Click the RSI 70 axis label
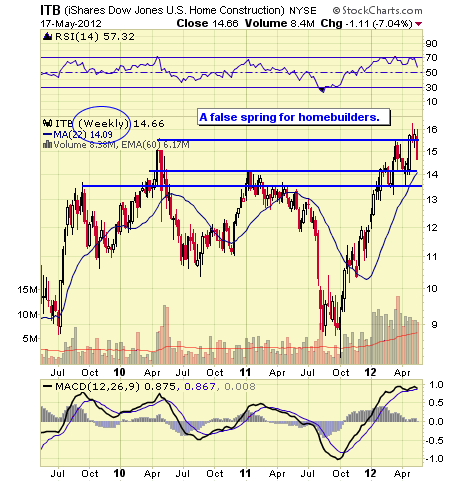460x482 pixels. click(x=431, y=58)
